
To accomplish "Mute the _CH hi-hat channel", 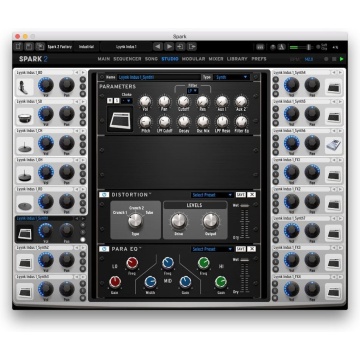I will click(x=83, y=138).
